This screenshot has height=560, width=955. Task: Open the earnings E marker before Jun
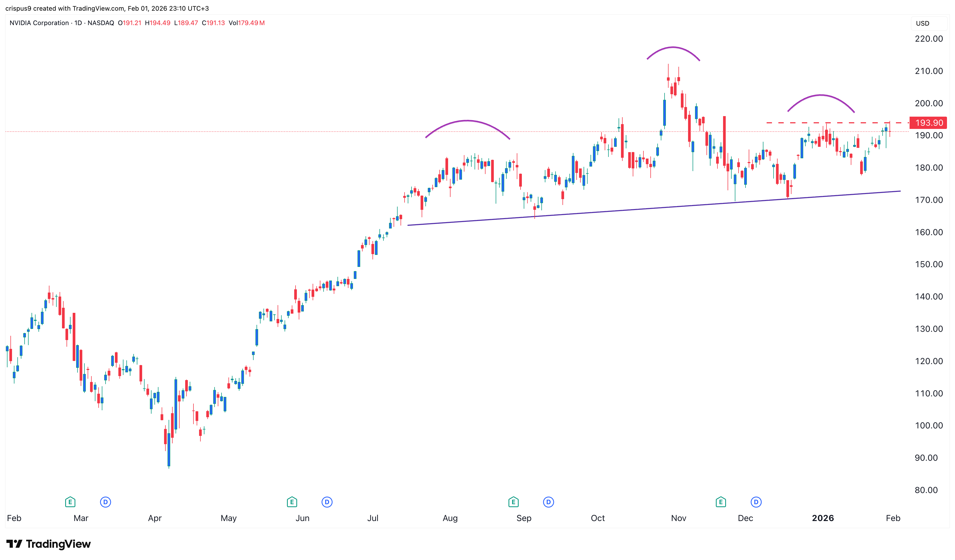coord(292,502)
